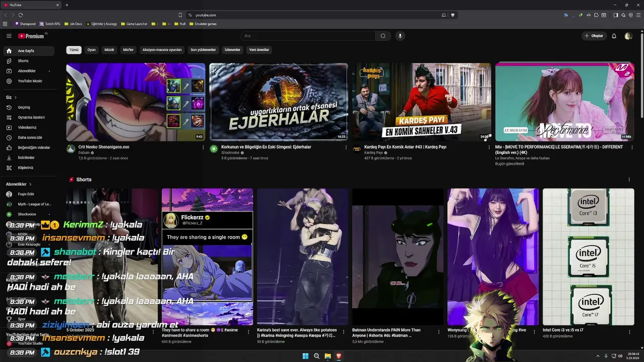Open Shorts from the sidebar
This screenshot has width=644, height=362.
28,61
